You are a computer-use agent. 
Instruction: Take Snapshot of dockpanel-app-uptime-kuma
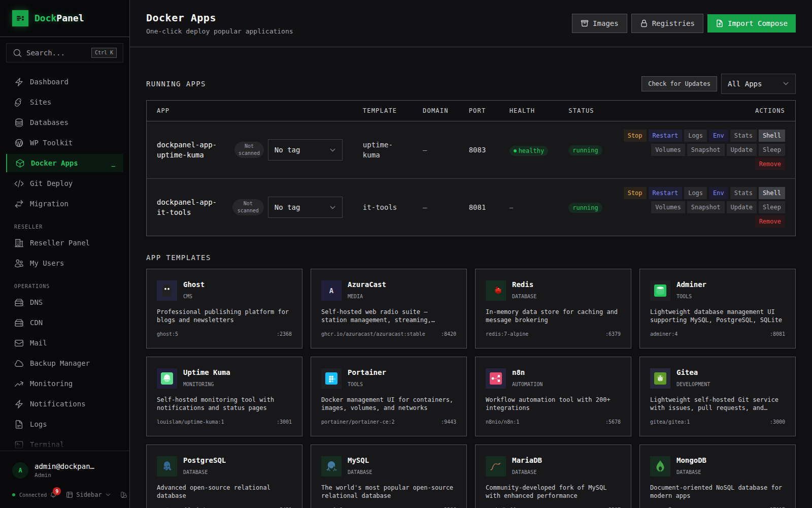pos(705,150)
